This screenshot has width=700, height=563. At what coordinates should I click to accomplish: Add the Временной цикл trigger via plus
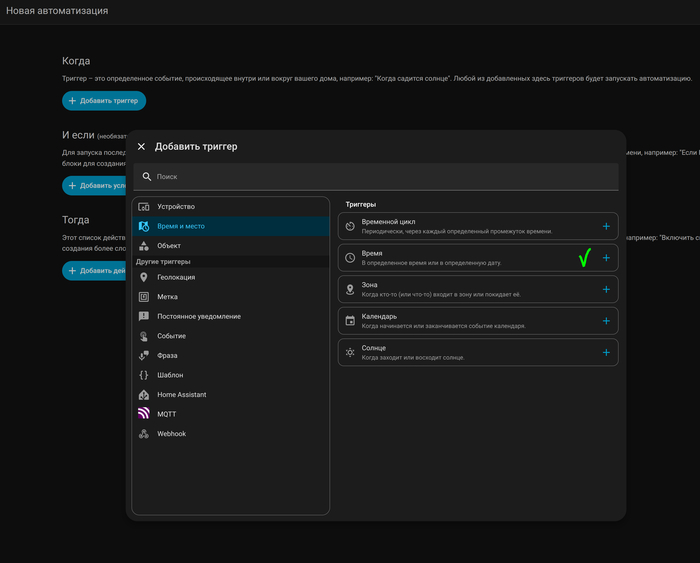[606, 226]
